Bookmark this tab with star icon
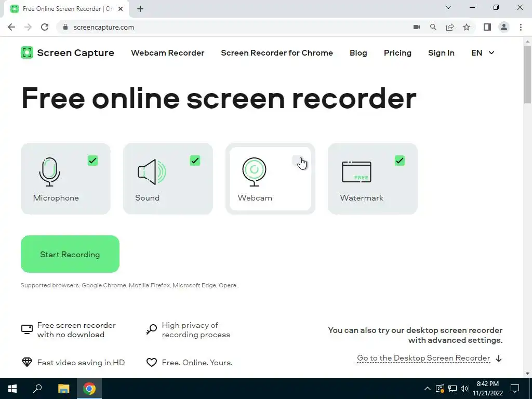The height and width of the screenshot is (399, 532). point(467,27)
